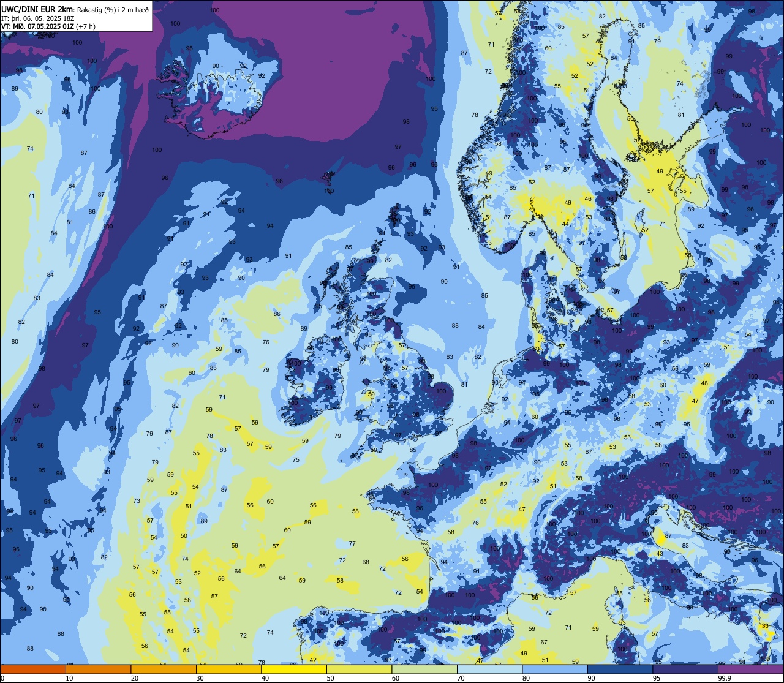784x683 pixels.
Task: Click the legend tick label 90 under color bar
Action: click(x=591, y=678)
